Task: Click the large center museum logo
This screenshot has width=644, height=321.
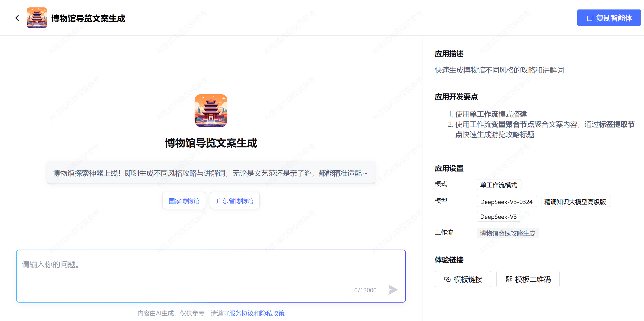Action: click(x=211, y=110)
